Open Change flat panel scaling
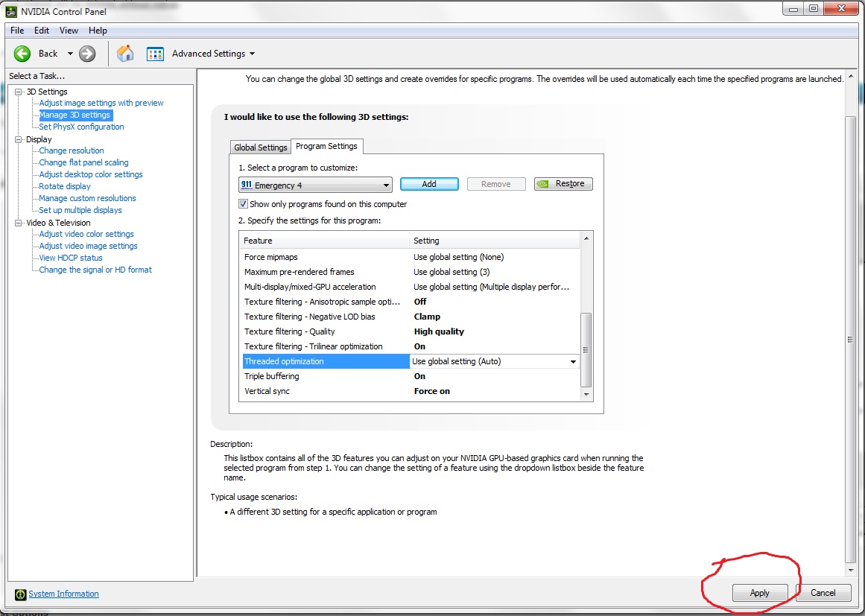 (x=83, y=162)
